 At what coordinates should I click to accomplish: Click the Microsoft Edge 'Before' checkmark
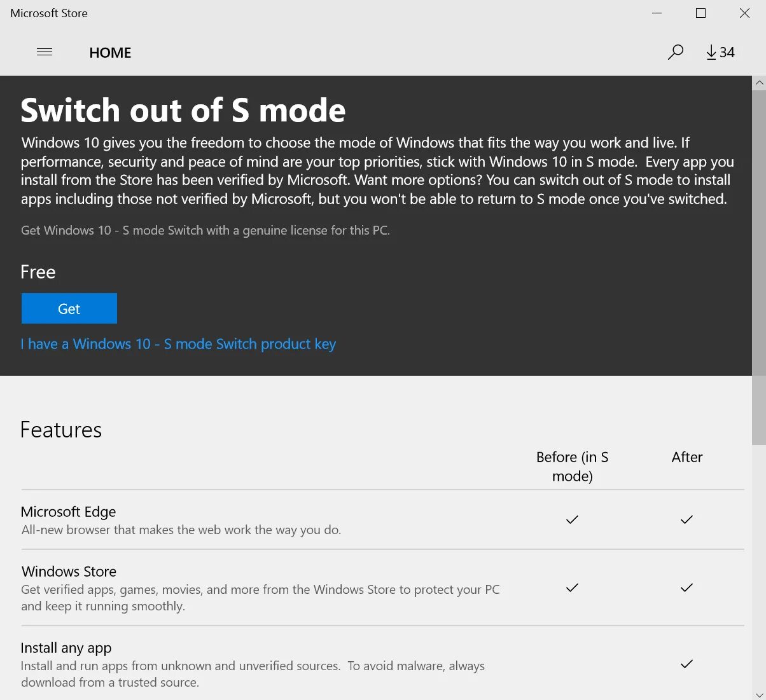572,519
